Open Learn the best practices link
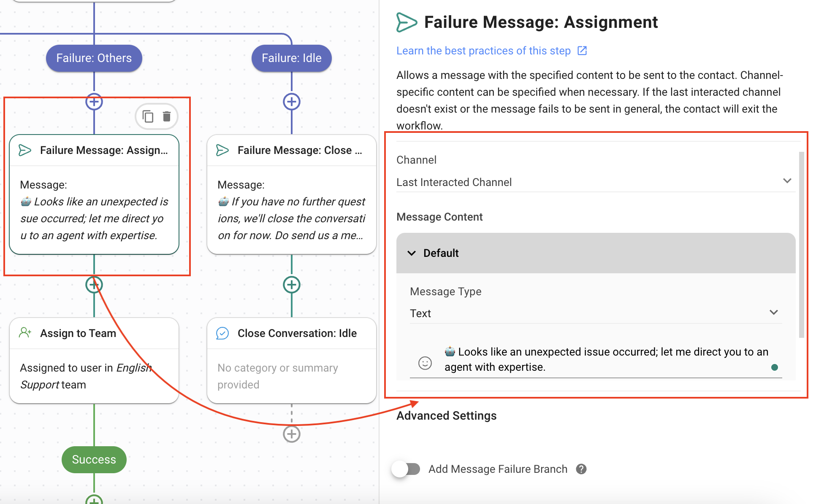 (x=483, y=51)
